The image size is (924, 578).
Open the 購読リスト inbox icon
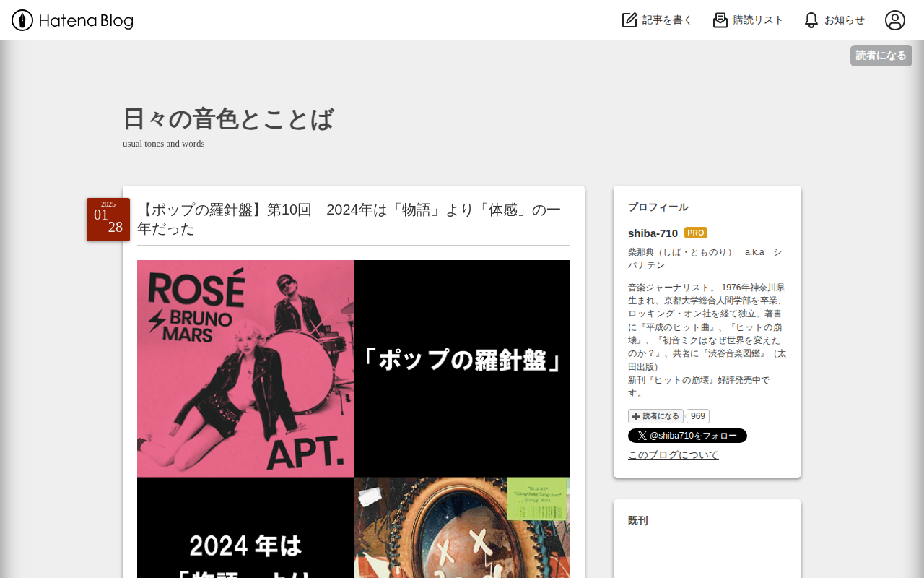[720, 20]
